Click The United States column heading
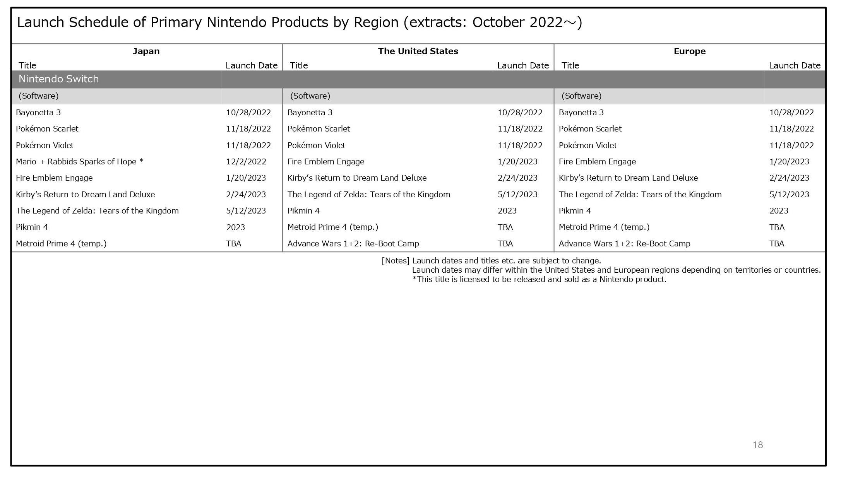This screenshot has height=504, width=841. 418,51
